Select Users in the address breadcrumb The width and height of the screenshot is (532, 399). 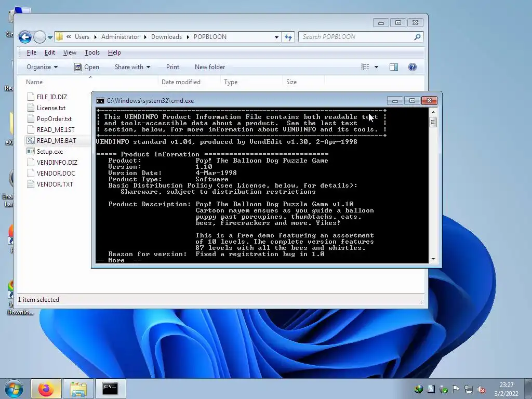[x=82, y=37]
